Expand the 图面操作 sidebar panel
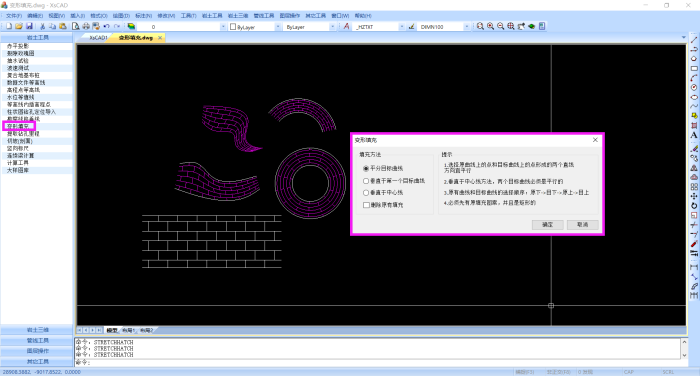The image size is (700, 376). click(37, 351)
